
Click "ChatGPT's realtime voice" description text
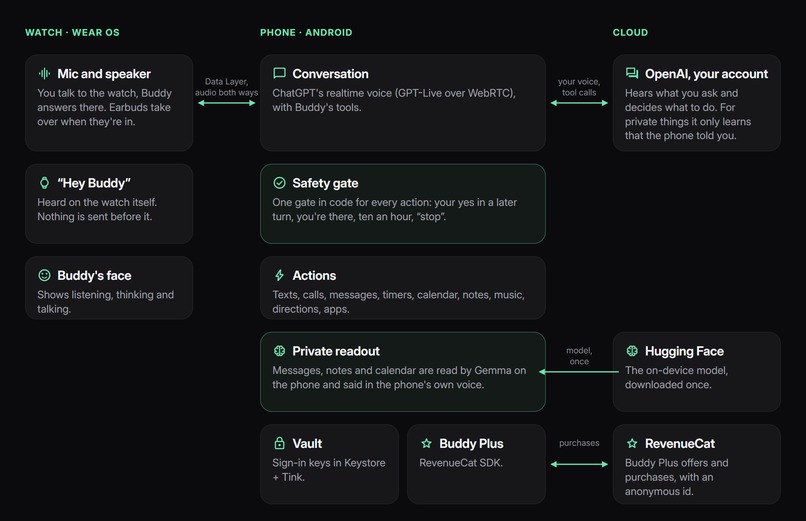[x=394, y=100]
